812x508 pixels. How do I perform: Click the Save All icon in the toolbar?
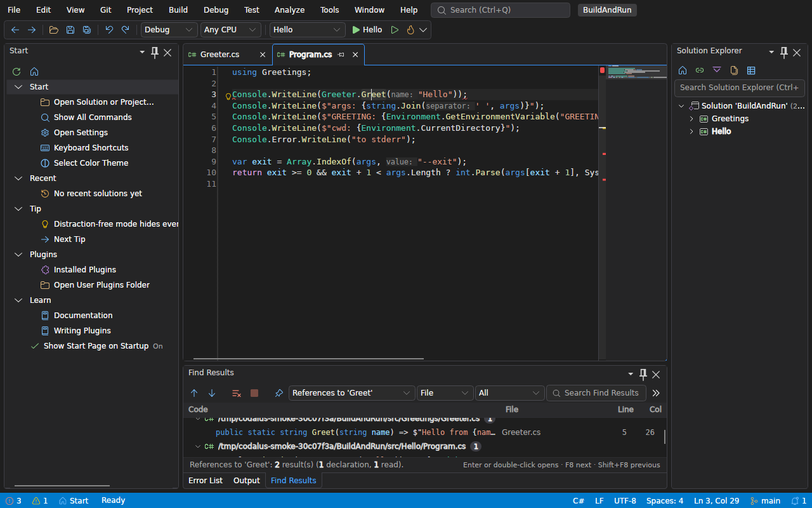coord(87,30)
